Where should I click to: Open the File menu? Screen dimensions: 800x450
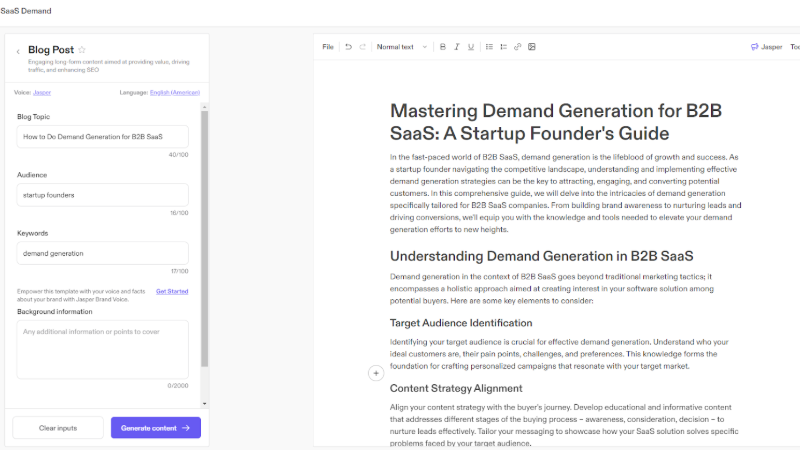coord(328,47)
